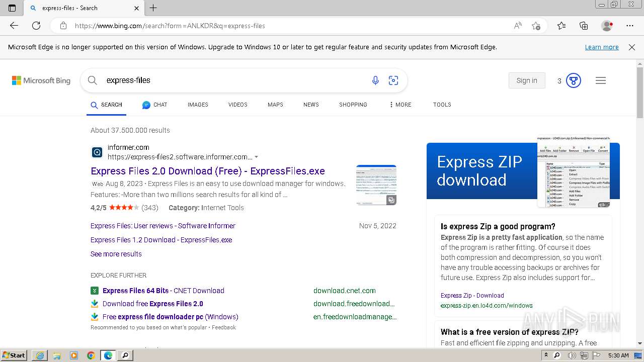Click the Express ZIP screenshot thumbnail
Viewport: 644px width, 362px height.
point(574,171)
